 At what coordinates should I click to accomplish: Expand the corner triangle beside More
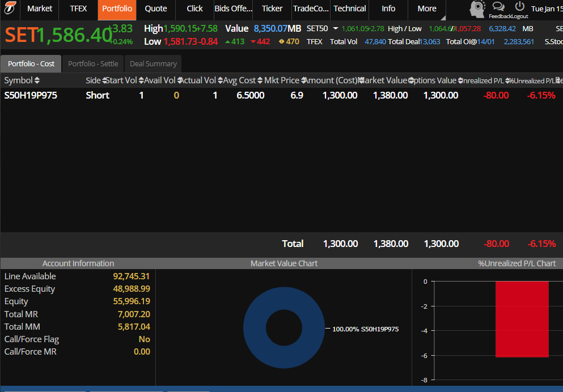[443, 18]
